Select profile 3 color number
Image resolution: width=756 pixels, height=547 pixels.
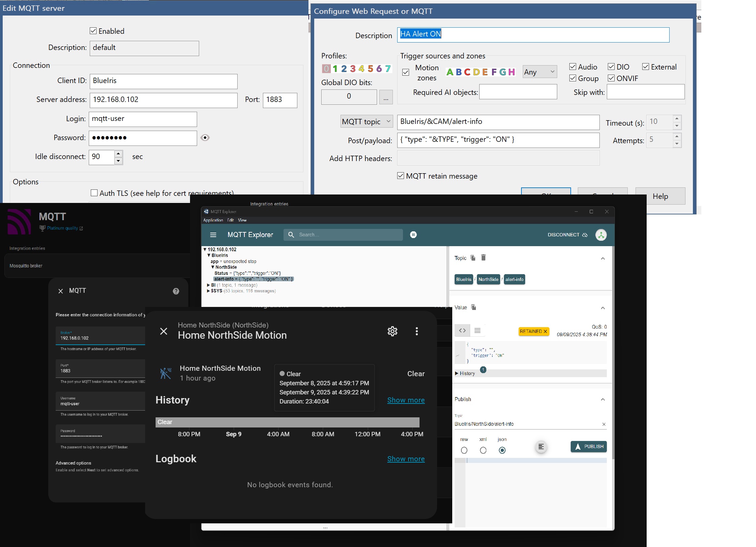(353, 69)
